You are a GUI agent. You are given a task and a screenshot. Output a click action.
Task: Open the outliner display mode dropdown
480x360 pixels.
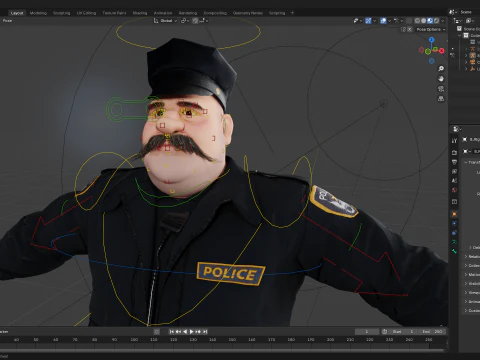pyautogui.click(x=457, y=21)
